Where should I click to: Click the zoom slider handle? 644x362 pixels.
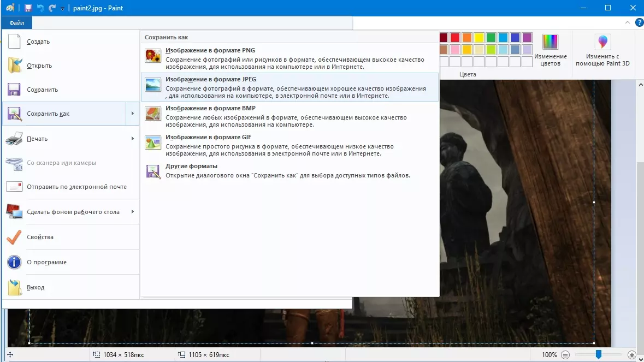click(x=599, y=355)
